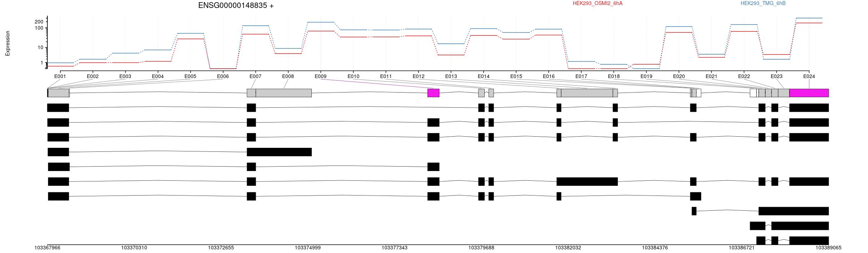Select exon label E013
Viewport: 868px width, 253px height.
coord(451,76)
